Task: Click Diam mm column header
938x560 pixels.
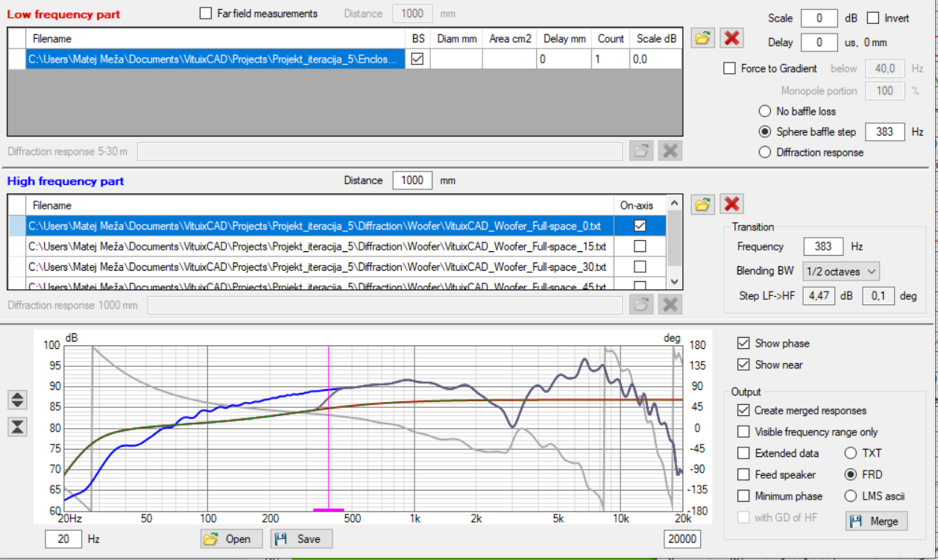Action: pos(456,38)
